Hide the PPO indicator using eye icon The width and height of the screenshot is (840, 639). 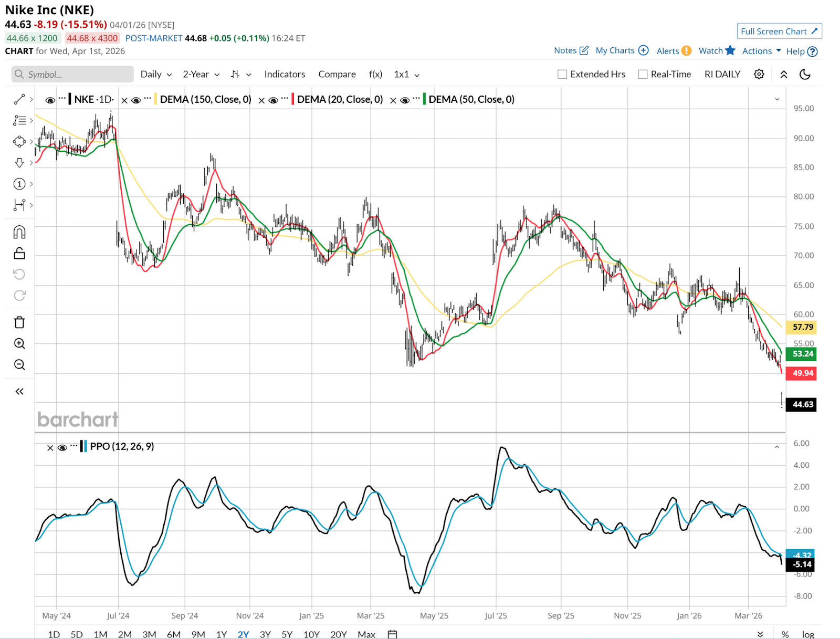coord(62,447)
